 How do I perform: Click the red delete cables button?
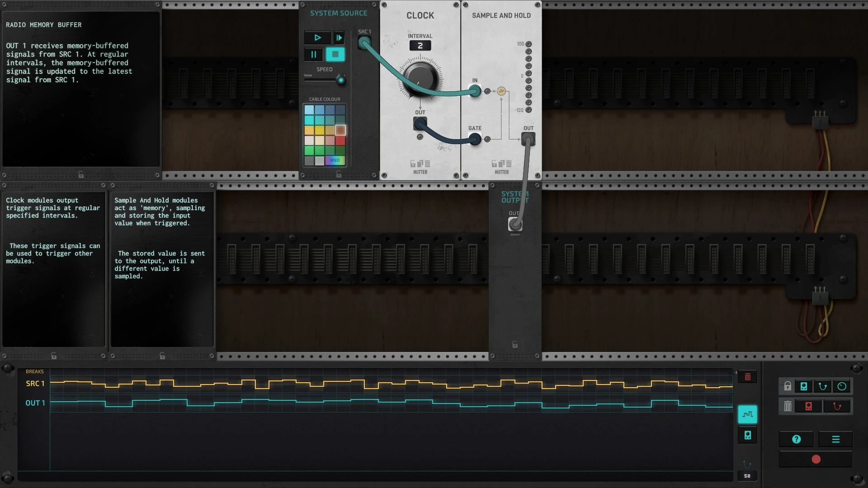[x=837, y=406]
